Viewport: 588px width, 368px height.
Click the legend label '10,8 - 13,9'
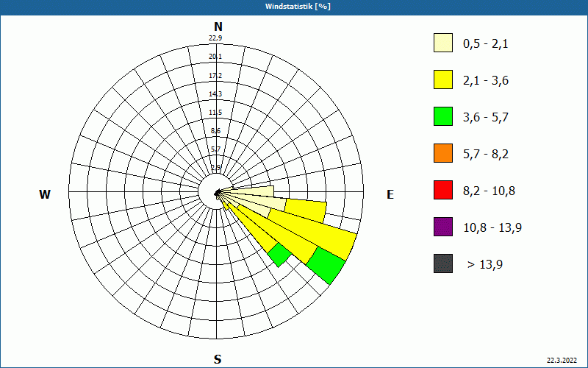coord(492,228)
